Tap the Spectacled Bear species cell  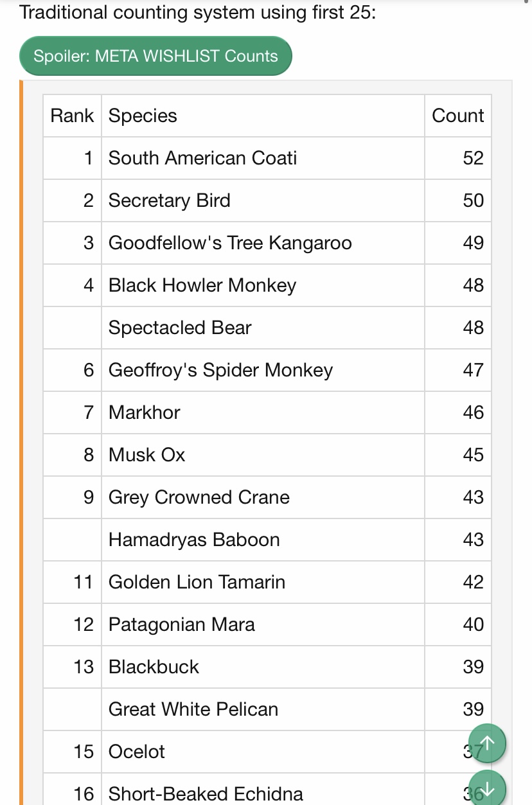(x=263, y=328)
